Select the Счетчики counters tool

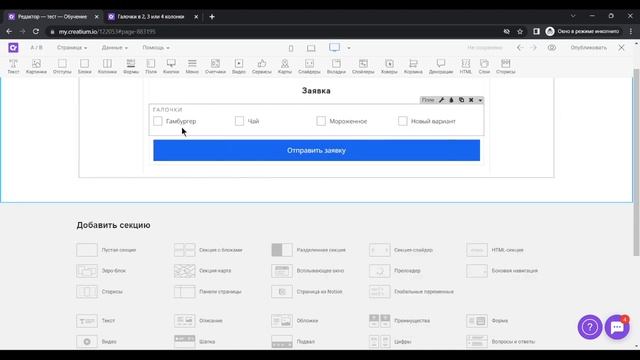point(215,67)
